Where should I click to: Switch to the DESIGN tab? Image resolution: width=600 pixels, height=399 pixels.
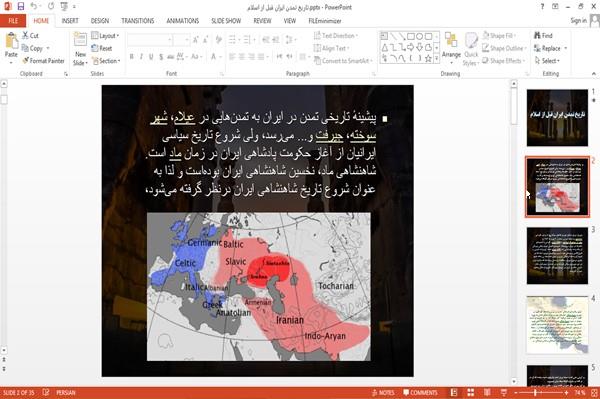coord(100,21)
